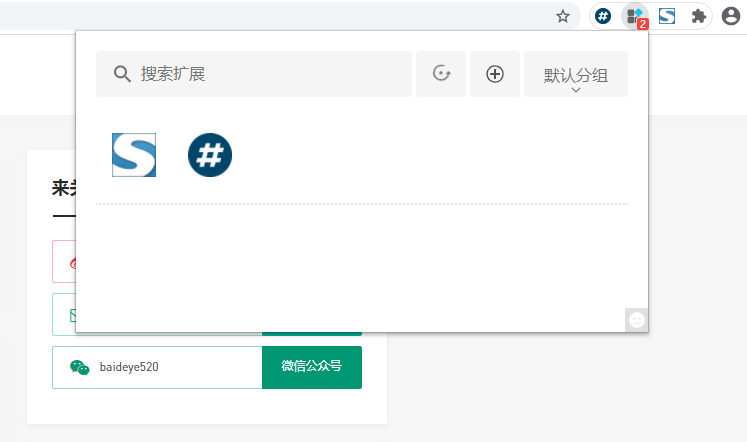
Task: Click the blue S extension in the popup list
Action: pos(134,155)
